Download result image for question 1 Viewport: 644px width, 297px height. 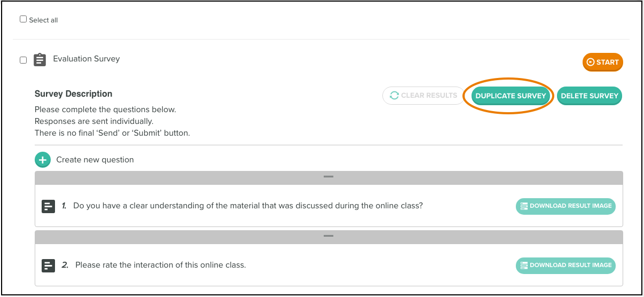pos(566,206)
